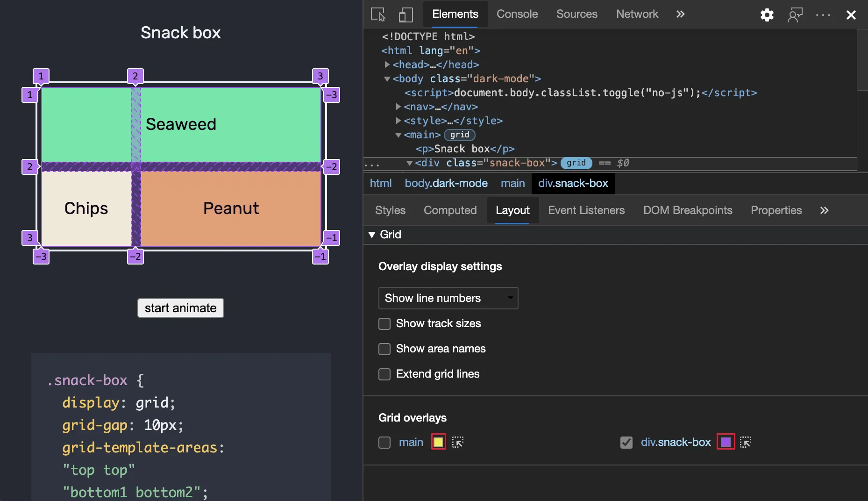
Task: Click the grid badge next to snack-box div
Action: 576,163
